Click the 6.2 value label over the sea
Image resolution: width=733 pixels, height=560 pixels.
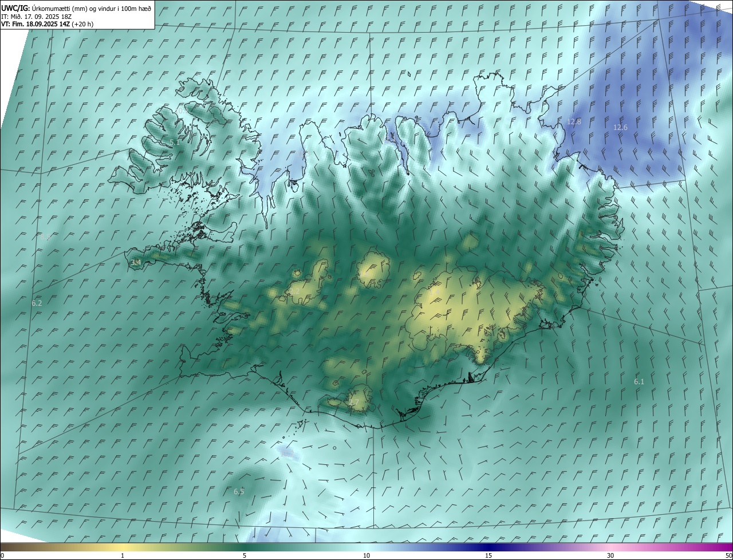coord(37,303)
